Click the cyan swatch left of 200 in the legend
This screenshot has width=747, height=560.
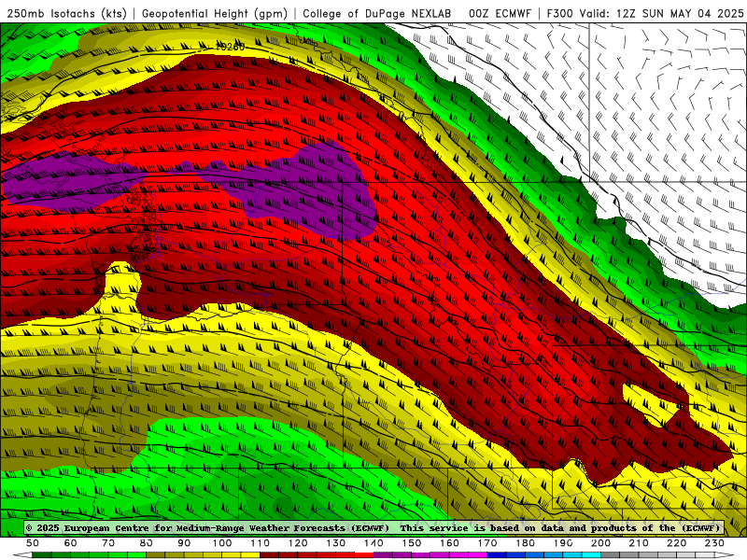591,555
